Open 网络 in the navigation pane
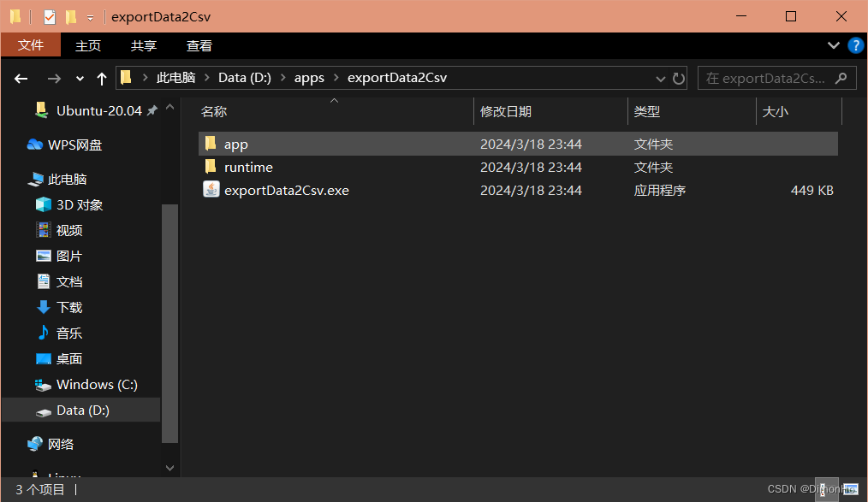Screen dimensions: 868x502 click(60, 444)
